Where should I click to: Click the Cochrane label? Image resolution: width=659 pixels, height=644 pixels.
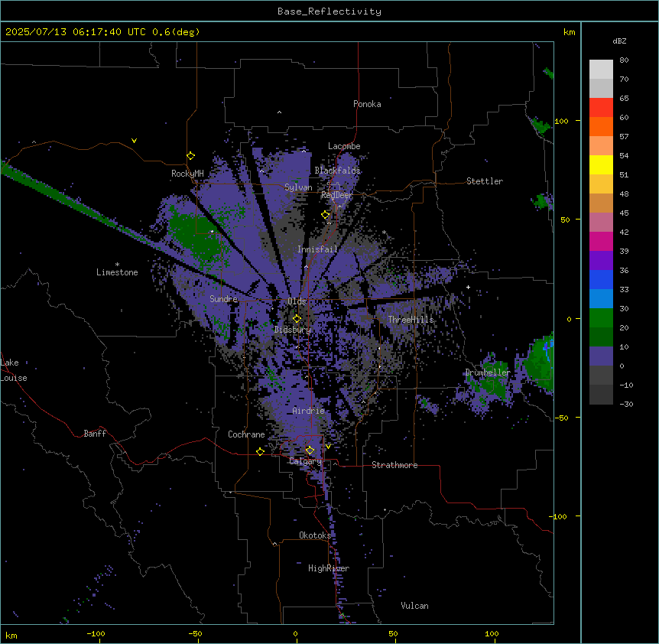(x=246, y=434)
